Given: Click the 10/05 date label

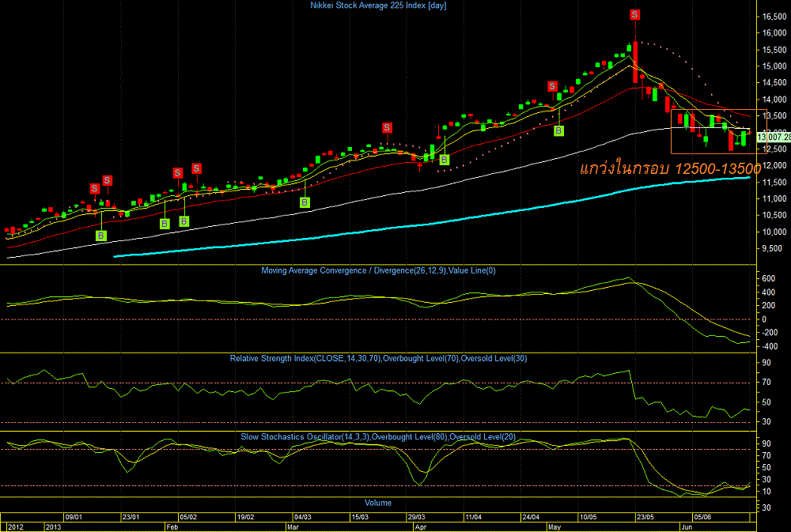Looking at the screenshot, I should tap(589, 518).
